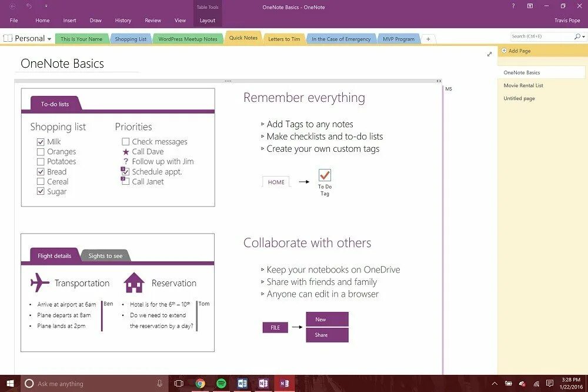Image resolution: width=588 pixels, height=392 pixels.
Task: Click the notebook icon beside Personal
Action: 8,38
